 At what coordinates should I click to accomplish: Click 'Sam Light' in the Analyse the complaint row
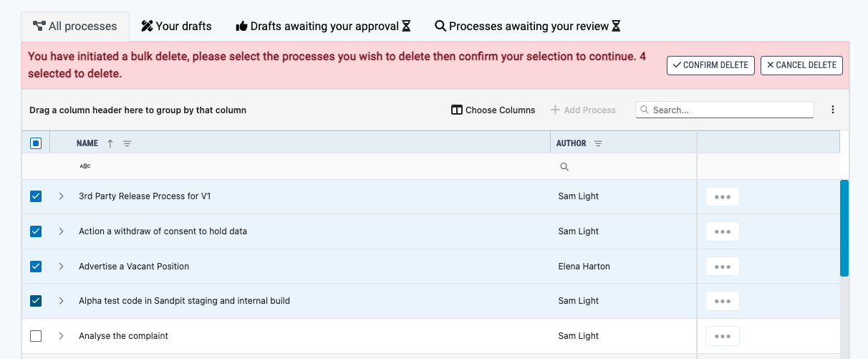click(x=579, y=336)
